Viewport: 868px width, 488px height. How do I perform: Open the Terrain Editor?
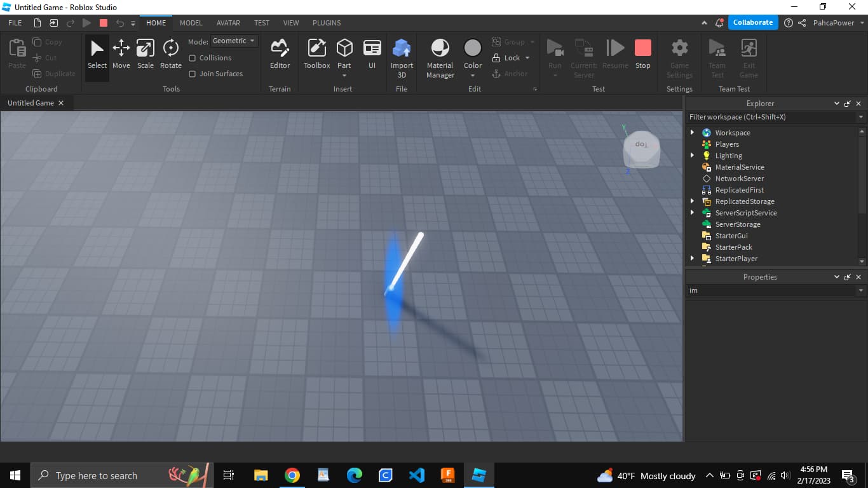click(x=280, y=55)
